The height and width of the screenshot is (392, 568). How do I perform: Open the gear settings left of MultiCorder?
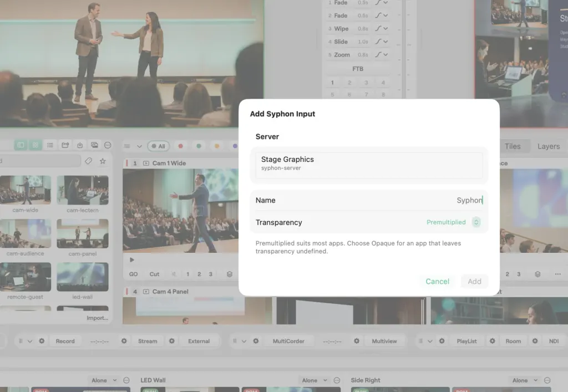point(256,341)
